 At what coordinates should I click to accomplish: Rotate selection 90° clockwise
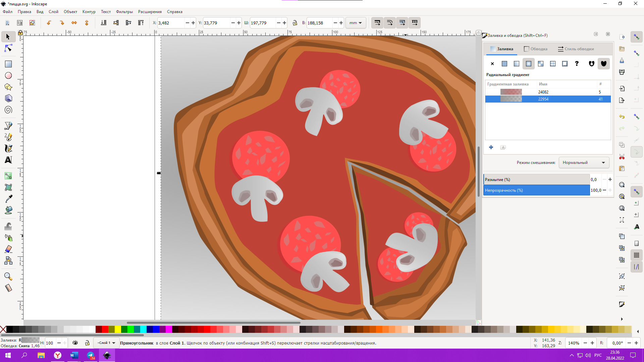[x=62, y=23]
